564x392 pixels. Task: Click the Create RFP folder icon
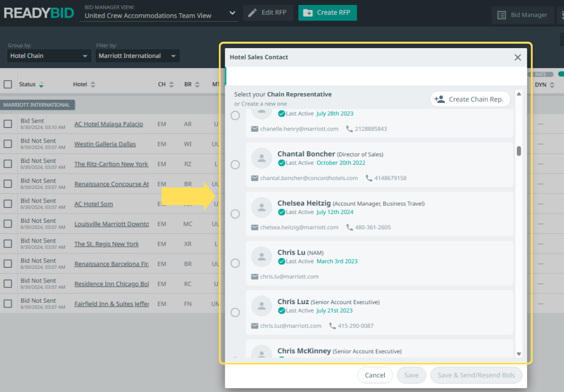tap(308, 13)
